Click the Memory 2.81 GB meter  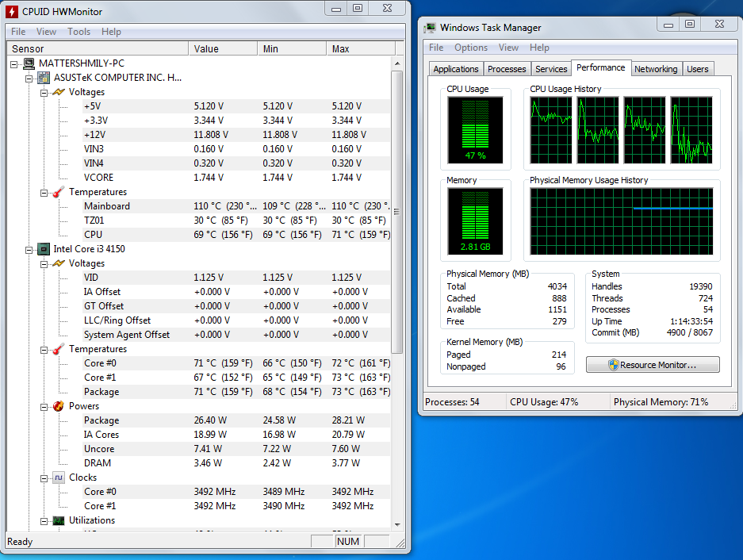coord(475,221)
